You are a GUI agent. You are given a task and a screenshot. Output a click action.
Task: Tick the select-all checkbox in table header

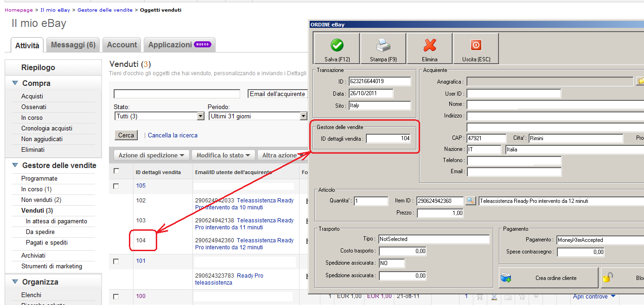click(116, 171)
